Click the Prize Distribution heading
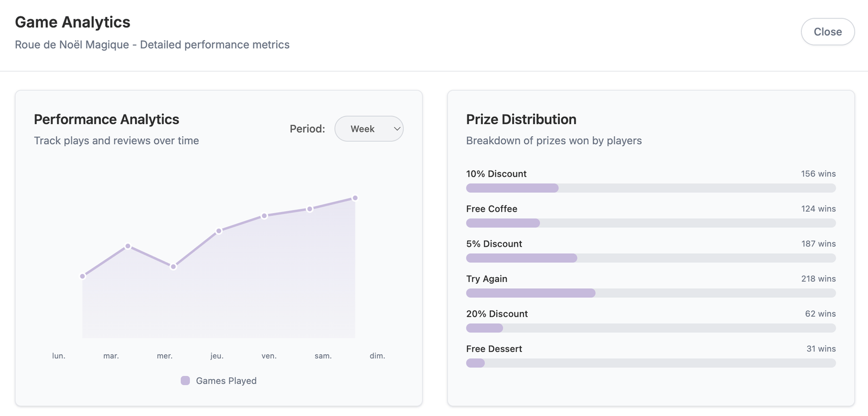Viewport: 868px width, 416px height. click(x=521, y=119)
